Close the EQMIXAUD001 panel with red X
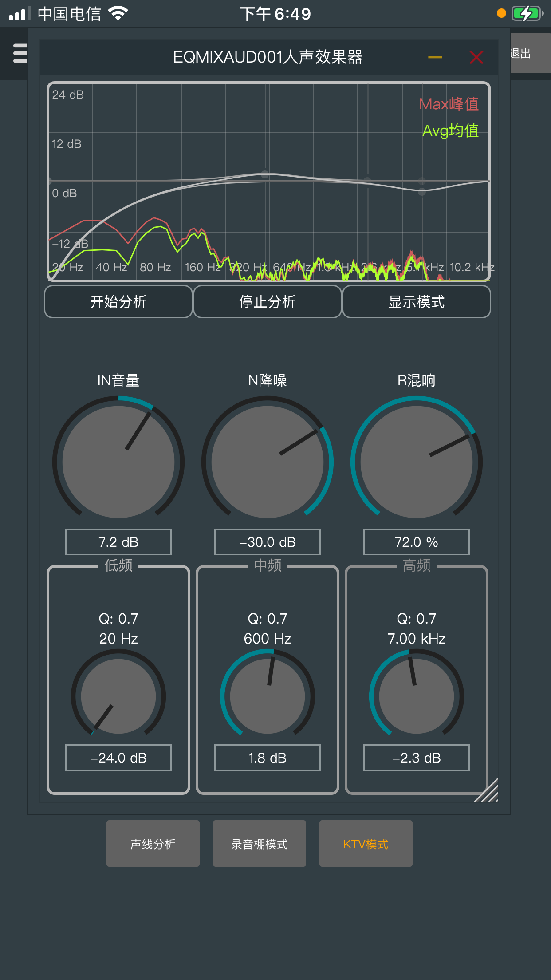The width and height of the screenshot is (551, 980). (476, 57)
